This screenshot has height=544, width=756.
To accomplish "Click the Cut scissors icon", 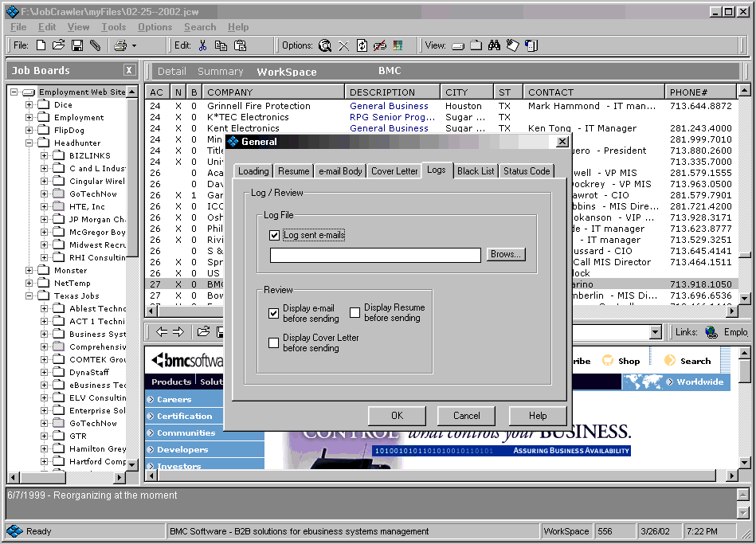I will (x=202, y=46).
